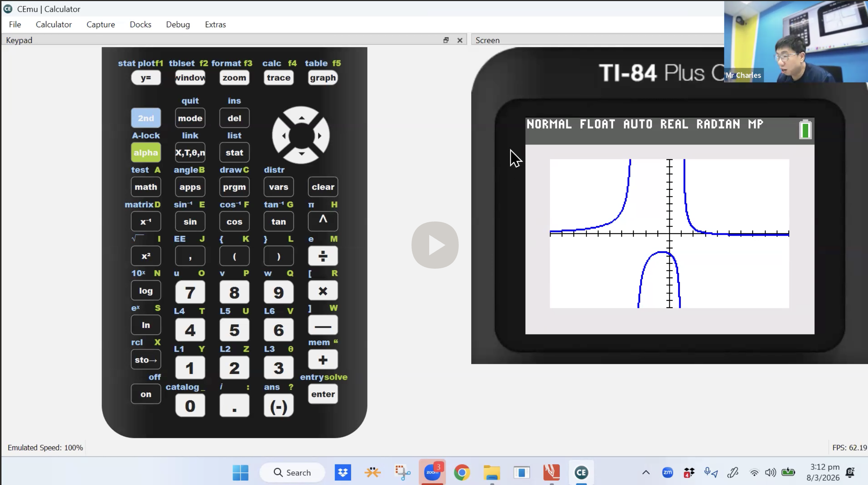Click the X,T,θ,n variable key
The width and height of the screenshot is (868, 485).
tap(190, 153)
